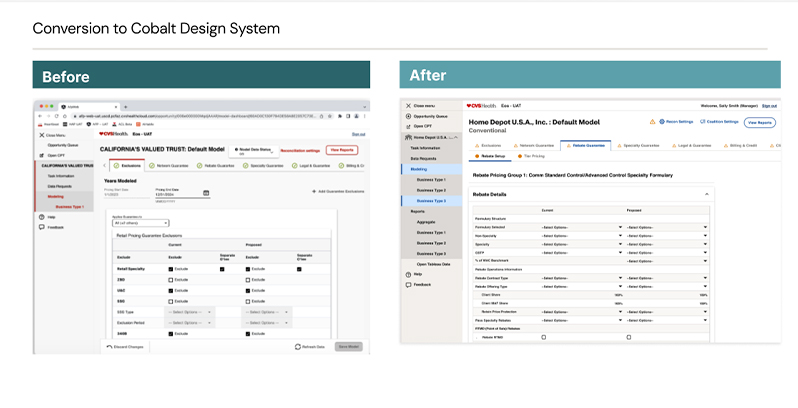Open the Applies Guarantee to dropdown

[140, 223]
